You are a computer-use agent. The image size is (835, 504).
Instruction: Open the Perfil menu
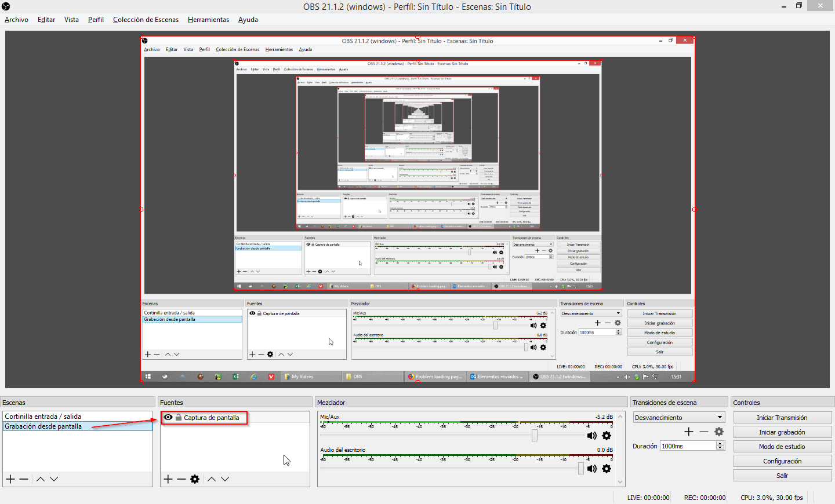point(96,20)
